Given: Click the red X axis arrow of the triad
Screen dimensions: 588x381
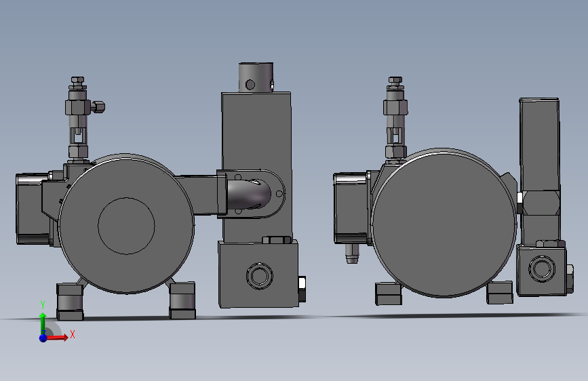Looking at the screenshot, I should (x=57, y=337).
